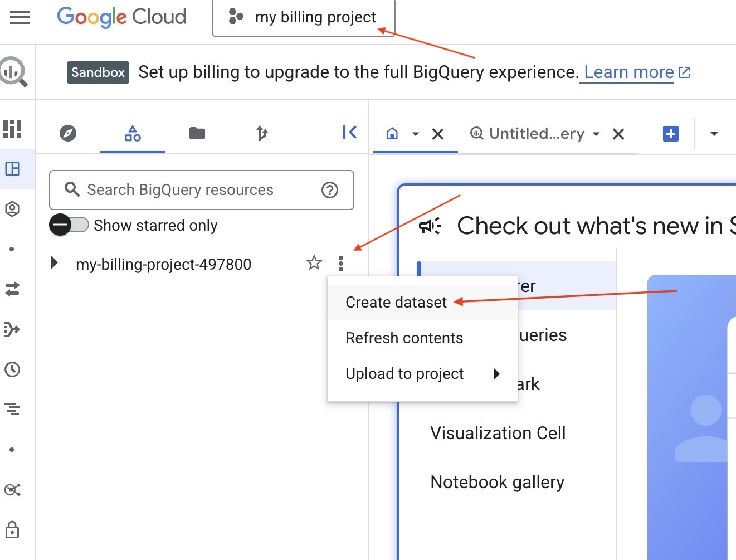Open scheduled queries clock sidebar icon

point(12,369)
